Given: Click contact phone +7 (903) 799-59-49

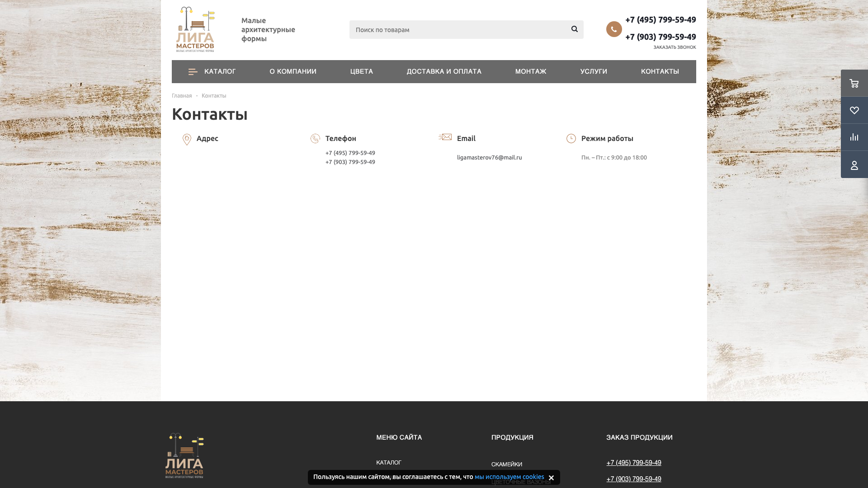Looking at the screenshot, I should [x=350, y=162].
